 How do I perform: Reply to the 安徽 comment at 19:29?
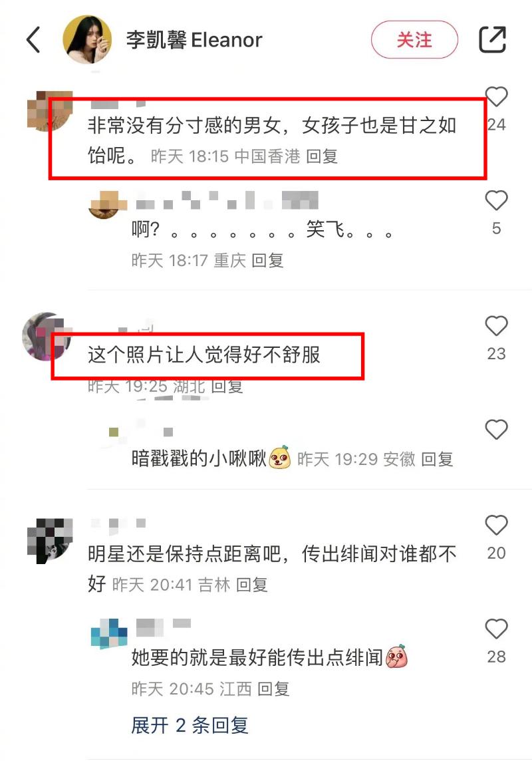click(x=437, y=459)
